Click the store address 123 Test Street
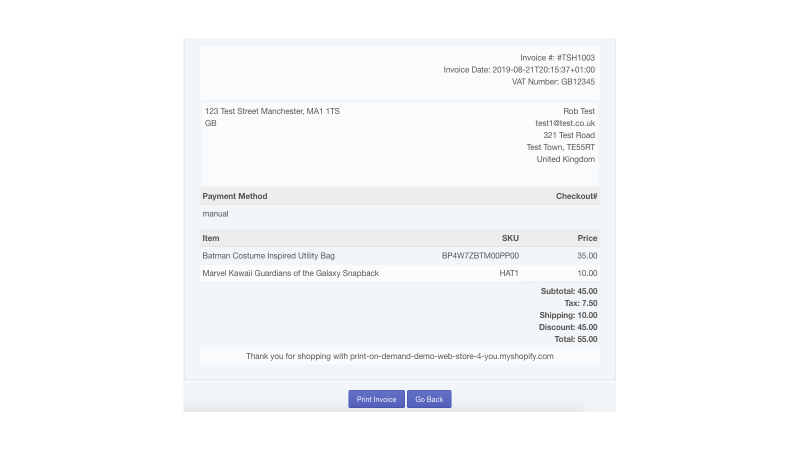The image size is (800, 450). [x=272, y=111]
